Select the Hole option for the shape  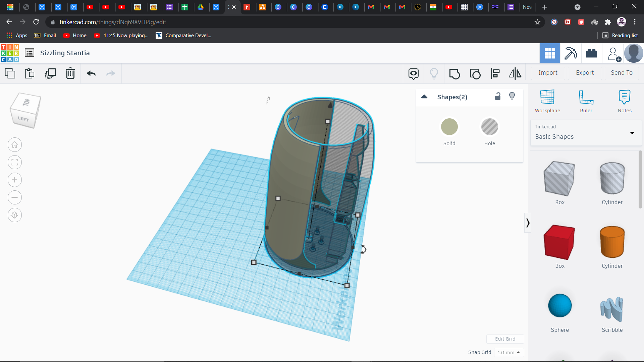489,127
